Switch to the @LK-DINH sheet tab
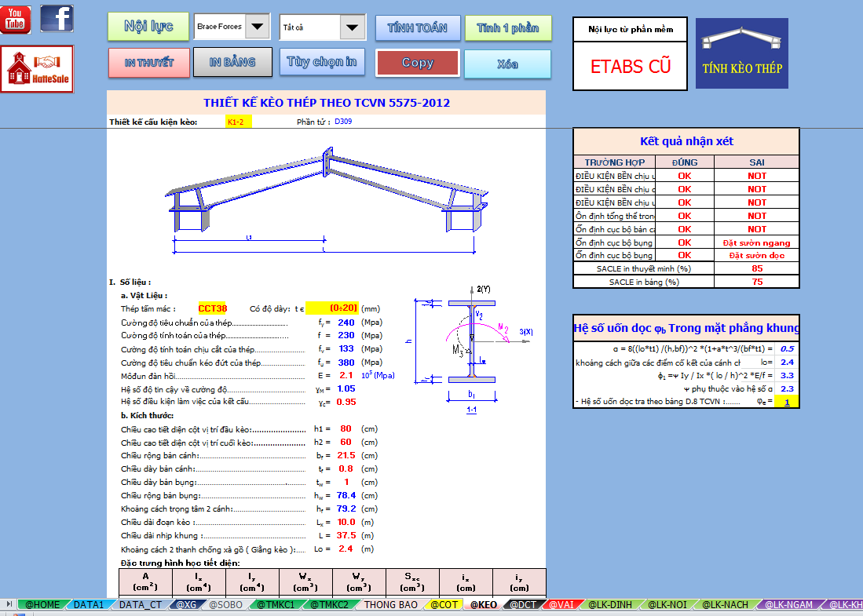 click(x=610, y=604)
